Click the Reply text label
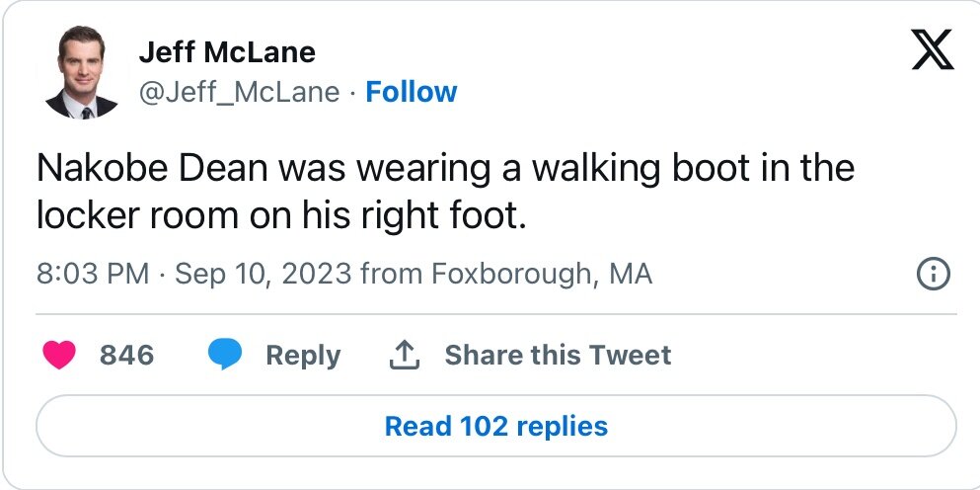Image resolution: width=980 pixels, height=490 pixels. tap(303, 355)
